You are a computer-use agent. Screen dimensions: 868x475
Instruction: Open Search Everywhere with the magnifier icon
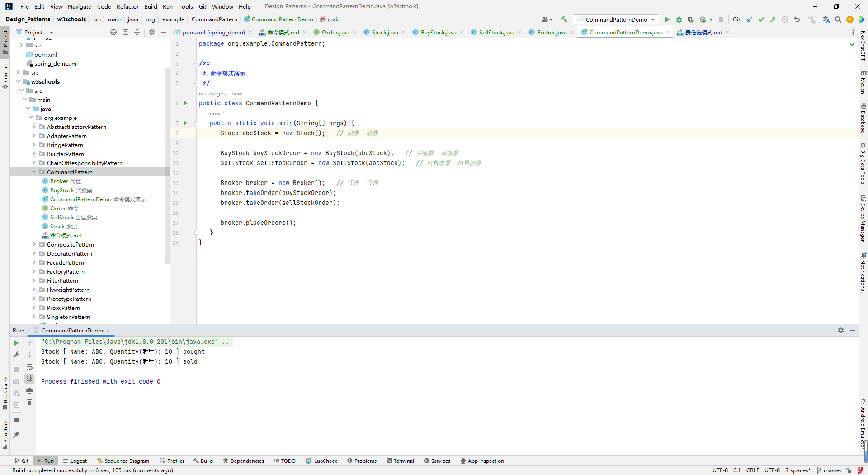(838, 19)
